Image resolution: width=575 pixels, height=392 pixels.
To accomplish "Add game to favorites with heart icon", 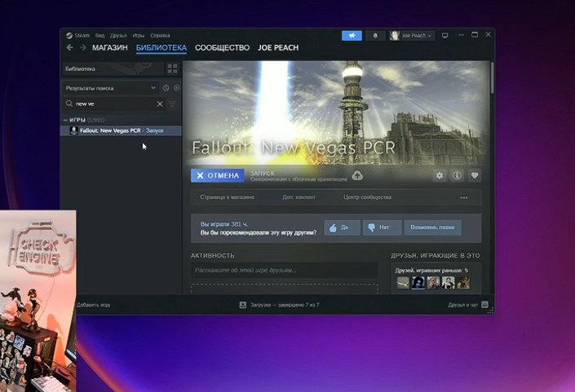I will 475,175.
